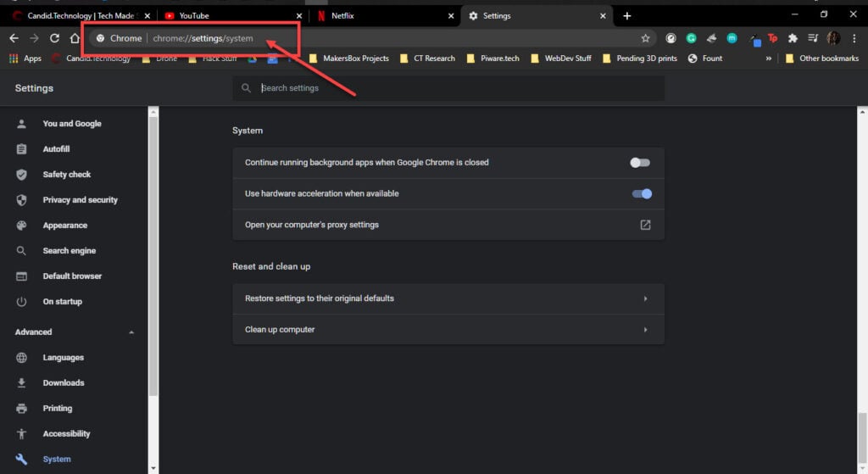
Task: Click the shield check icon for Safety check
Action: pos(21,175)
